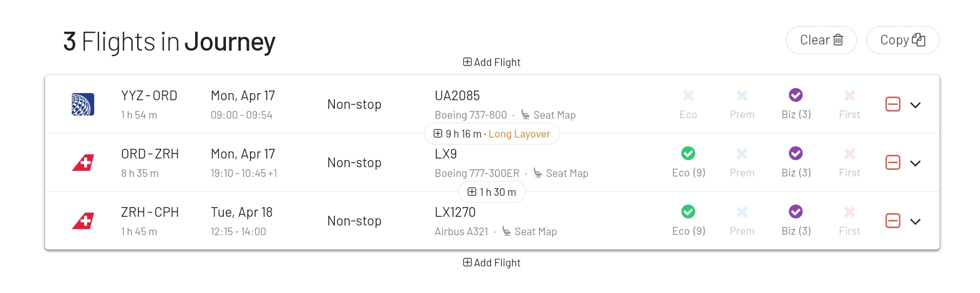Remove the LX1270 flight with minus icon

[892, 221]
